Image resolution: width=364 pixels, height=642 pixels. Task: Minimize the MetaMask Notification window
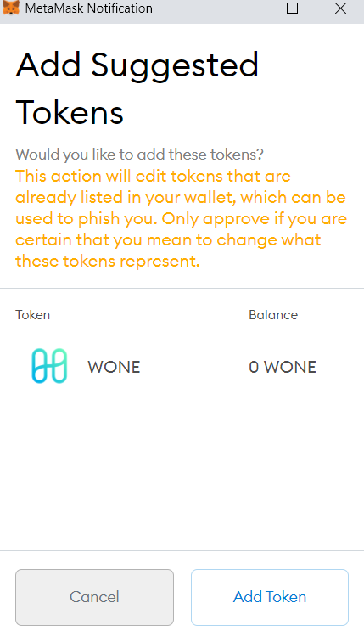tap(244, 8)
